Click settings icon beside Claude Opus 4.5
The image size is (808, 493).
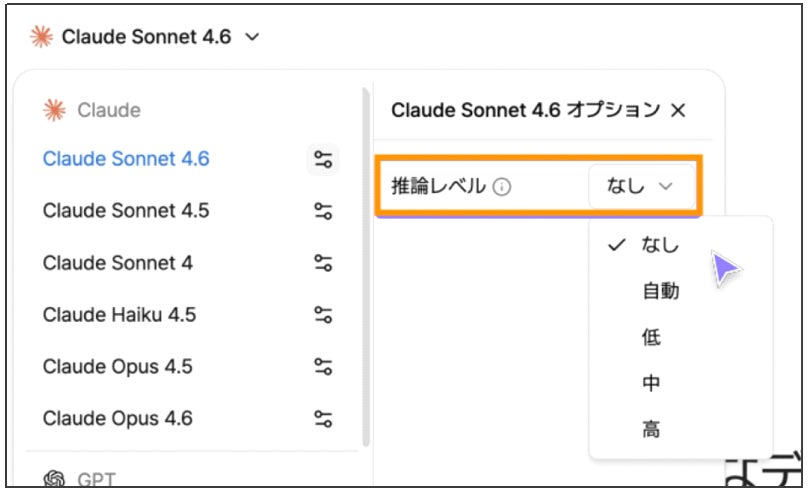click(322, 367)
